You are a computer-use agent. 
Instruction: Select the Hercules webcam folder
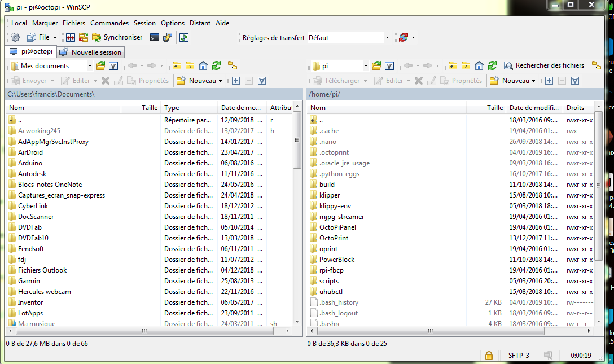[x=44, y=292]
